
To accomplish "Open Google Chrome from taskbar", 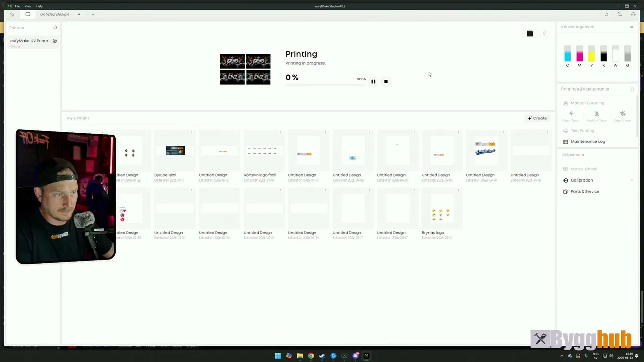I will coord(311,356).
